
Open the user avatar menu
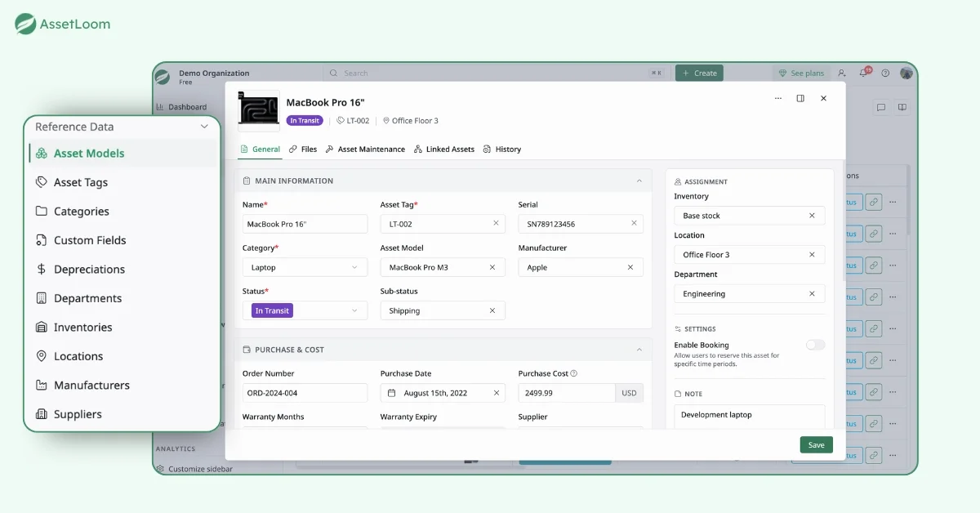tap(906, 73)
